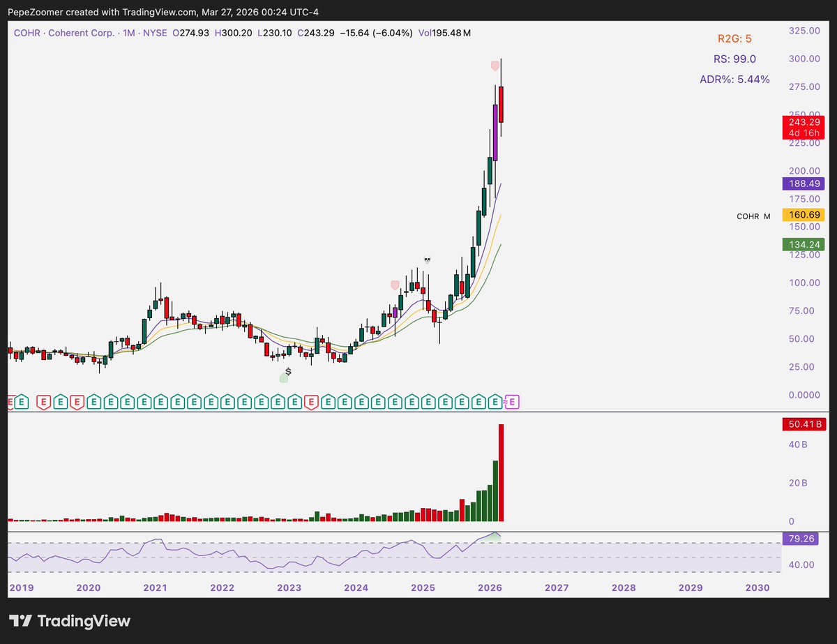
Task: Click the ADR%: 5.44% indicator text
Action: pyautogui.click(x=734, y=80)
